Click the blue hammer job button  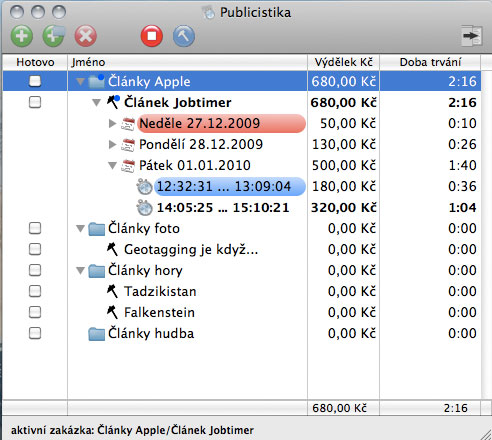(x=184, y=36)
